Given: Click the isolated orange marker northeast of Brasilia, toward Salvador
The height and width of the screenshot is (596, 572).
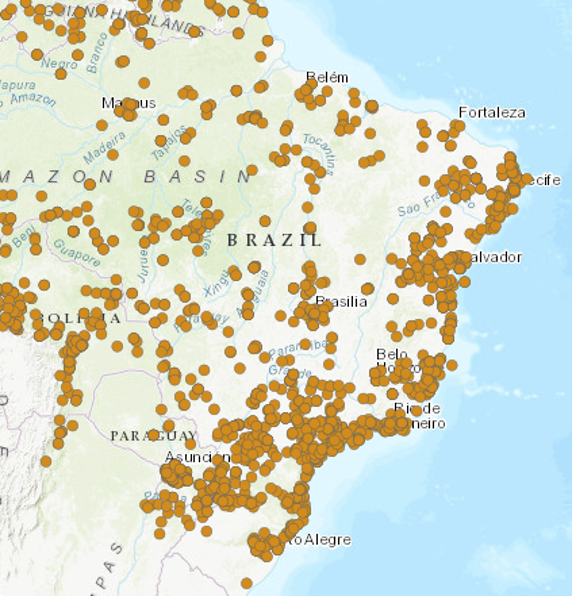Looking at the screenshot, I should coord(360,260).
